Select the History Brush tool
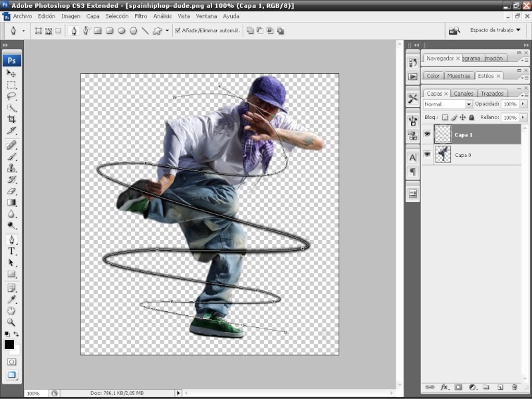Viewport: 532px width, 399px height. (x=11, y=180)
